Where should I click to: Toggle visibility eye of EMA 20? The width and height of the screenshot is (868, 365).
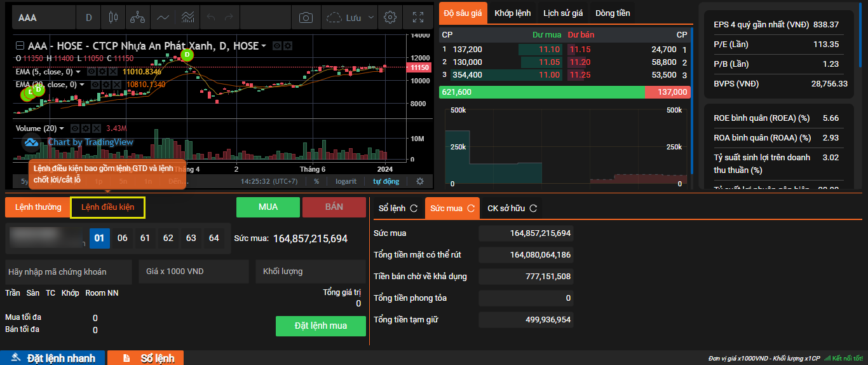pyautogui.click(x=96, y=85)
